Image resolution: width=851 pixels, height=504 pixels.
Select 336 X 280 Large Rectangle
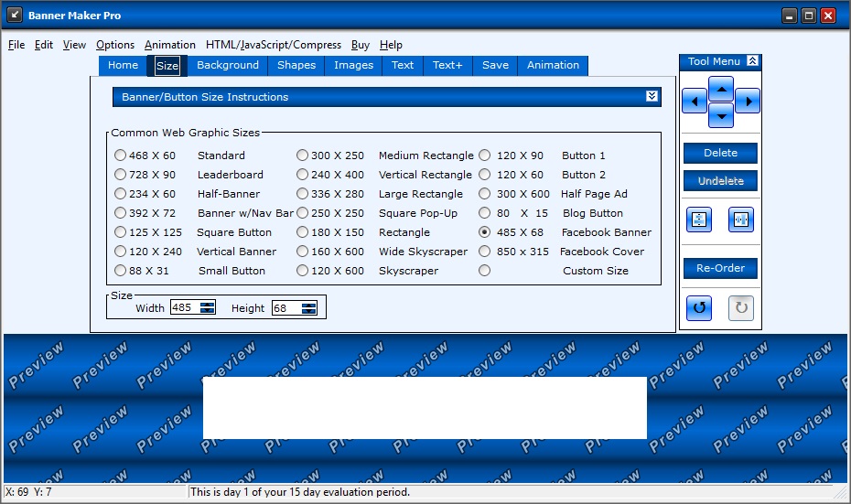tap(302, 194)
